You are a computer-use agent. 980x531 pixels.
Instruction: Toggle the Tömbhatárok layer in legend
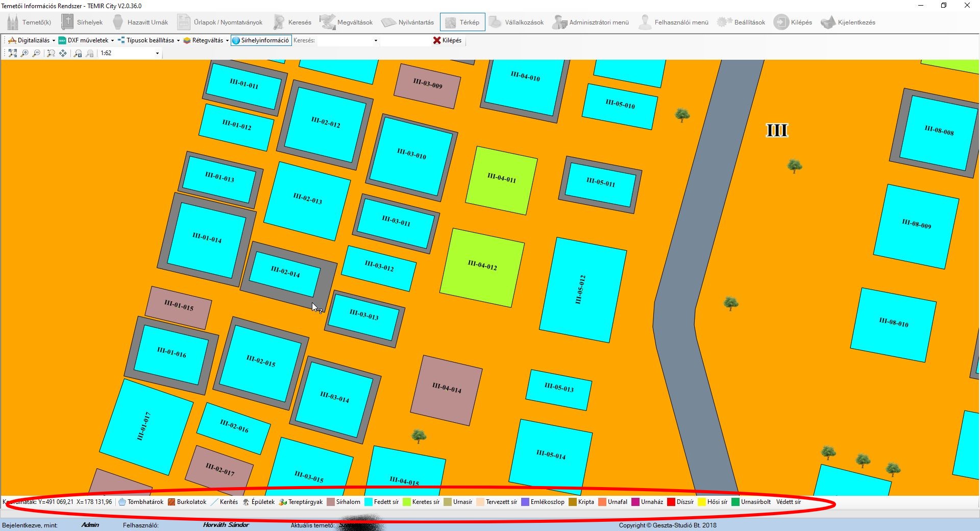click(141, 502)
